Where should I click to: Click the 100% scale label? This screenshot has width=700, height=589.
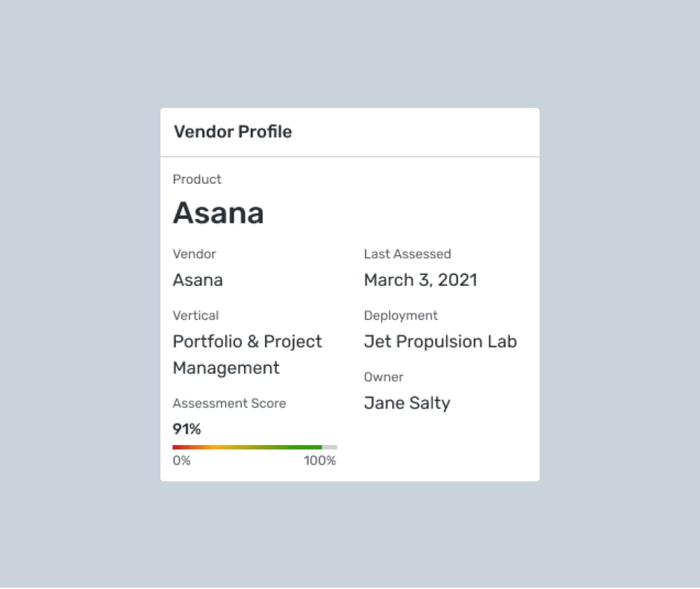[320, 461]
